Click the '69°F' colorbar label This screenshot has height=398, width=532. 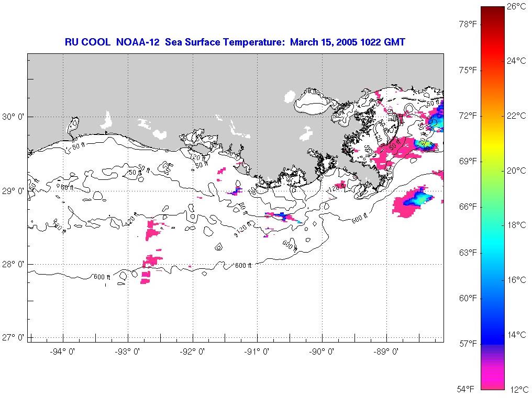(468, 162)
